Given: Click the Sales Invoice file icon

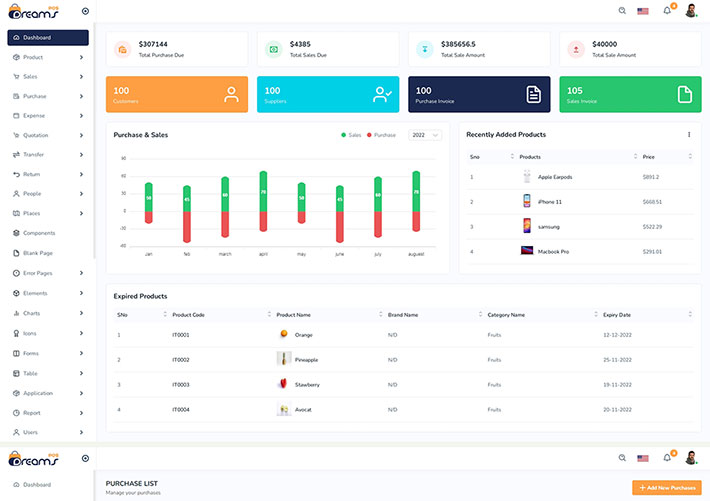Looking at the screenshot, I should pyautogui.click(x=685, y=95).
